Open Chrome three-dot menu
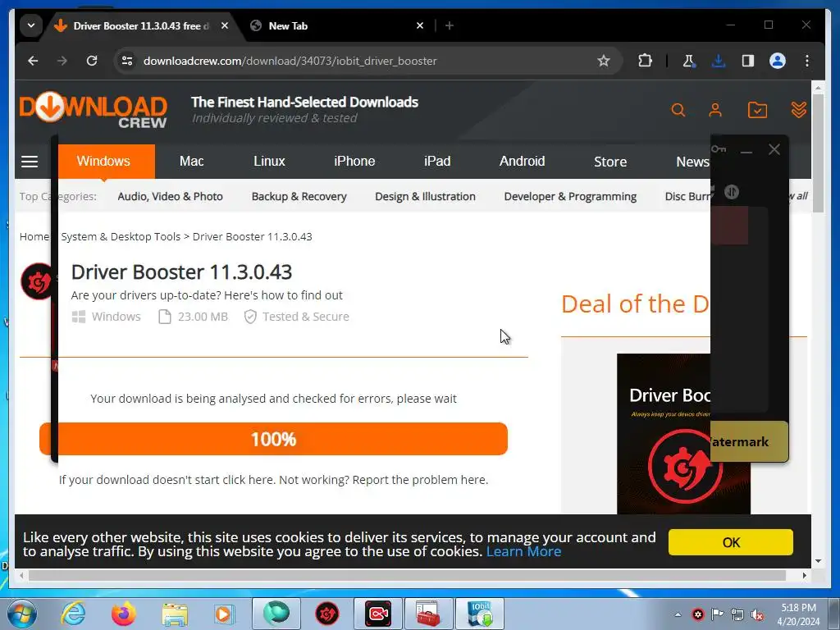 click(807, 61)
